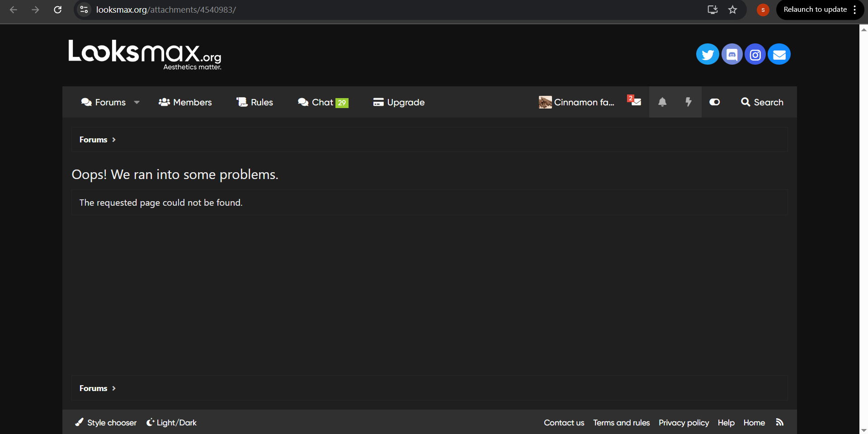
Task: Open the Discord social icon
Action: coord(731,54)
